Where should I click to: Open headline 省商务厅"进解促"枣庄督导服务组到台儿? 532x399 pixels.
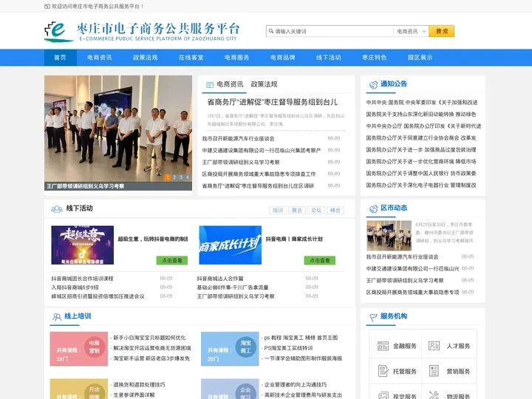point(272,102)
